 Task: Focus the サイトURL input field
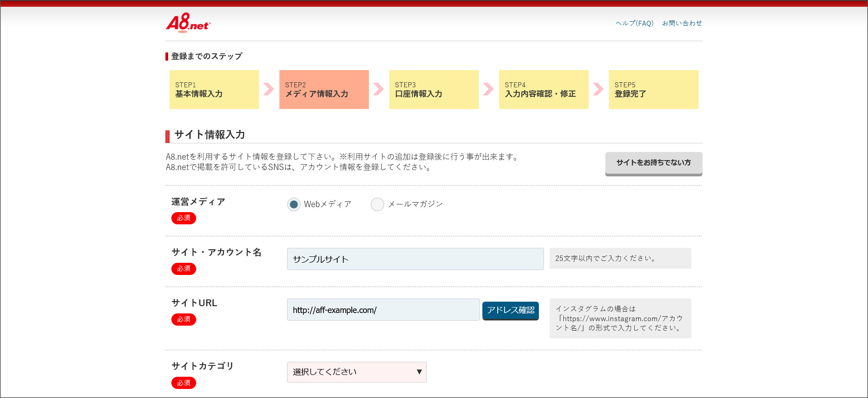pos(383,310)
